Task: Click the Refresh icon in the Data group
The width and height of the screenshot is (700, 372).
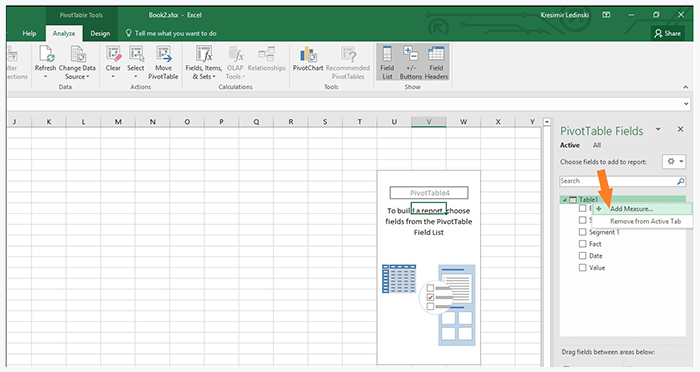Action: point(46,54)
